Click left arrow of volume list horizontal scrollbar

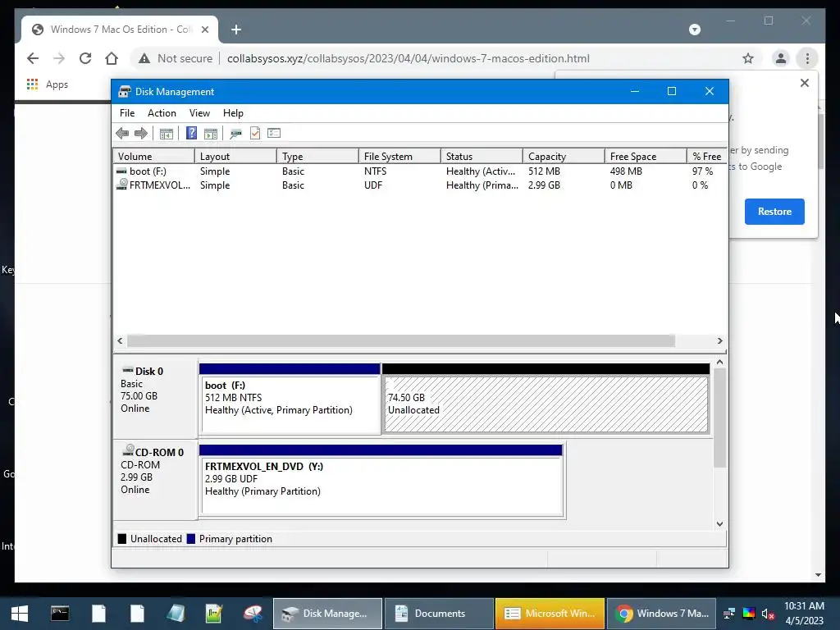click(120, 340)
